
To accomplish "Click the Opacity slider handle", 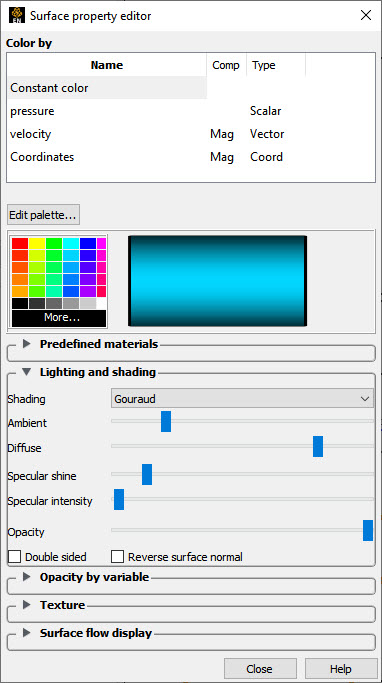I will (368, 530).
